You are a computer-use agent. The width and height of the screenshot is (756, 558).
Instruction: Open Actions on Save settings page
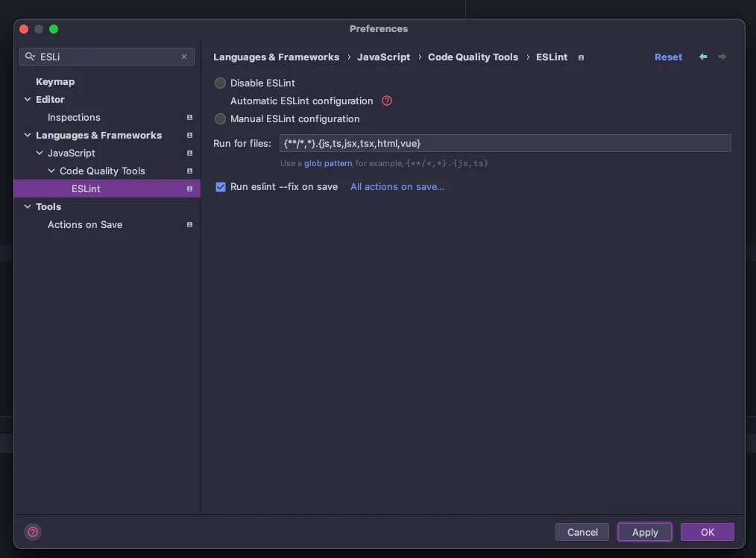85,224
